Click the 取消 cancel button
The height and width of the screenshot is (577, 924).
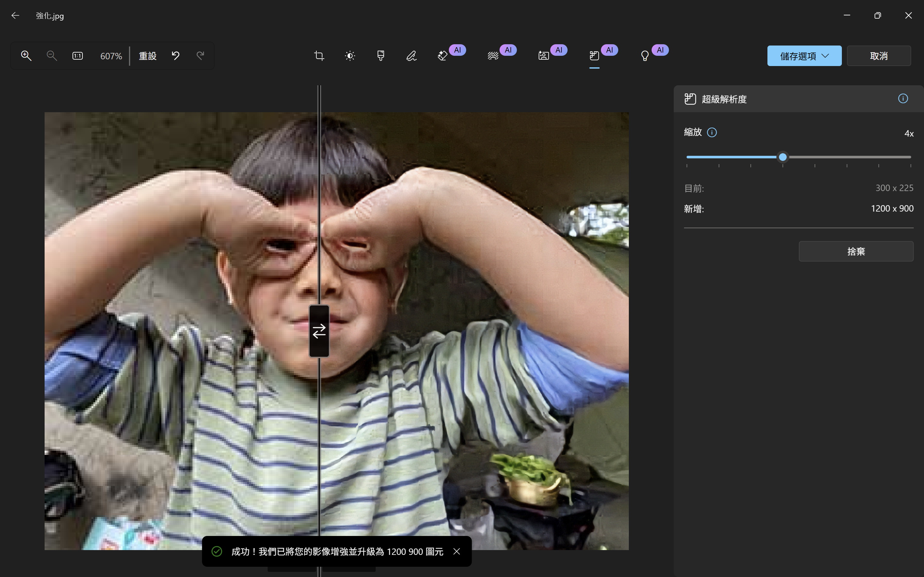[x=878, y=56]
